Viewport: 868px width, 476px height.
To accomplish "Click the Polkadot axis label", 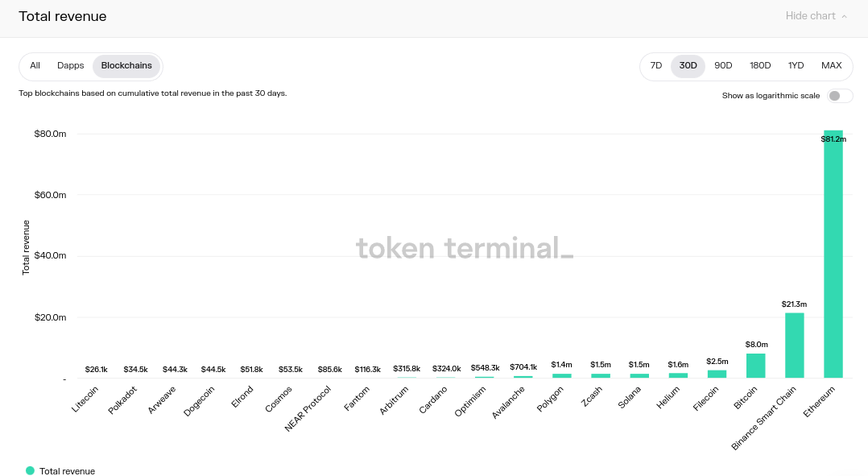I will 122,400.
